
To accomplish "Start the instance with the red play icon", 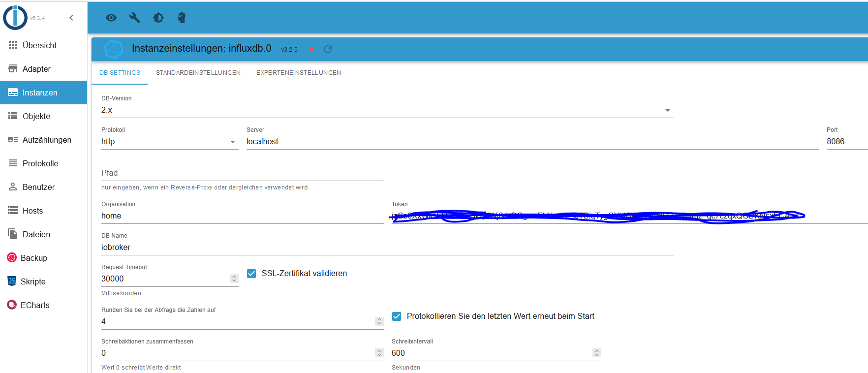I will [x=311, y=49].
